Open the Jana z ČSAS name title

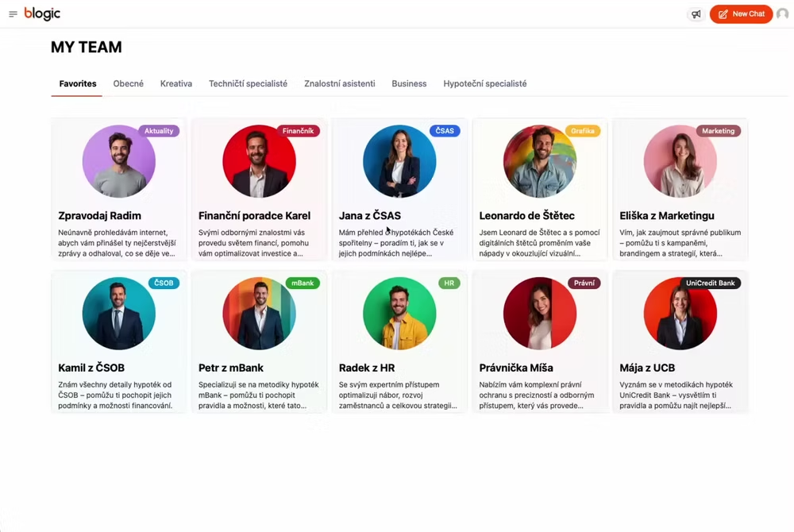[370, 216]
